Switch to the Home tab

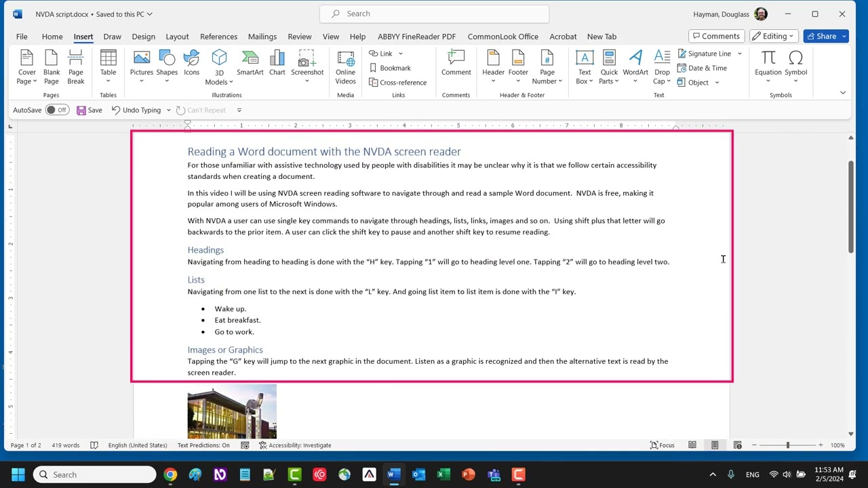coord(52,37)
